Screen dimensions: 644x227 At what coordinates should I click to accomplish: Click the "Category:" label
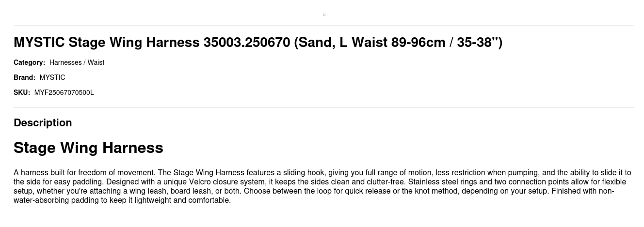coord(29,62)
